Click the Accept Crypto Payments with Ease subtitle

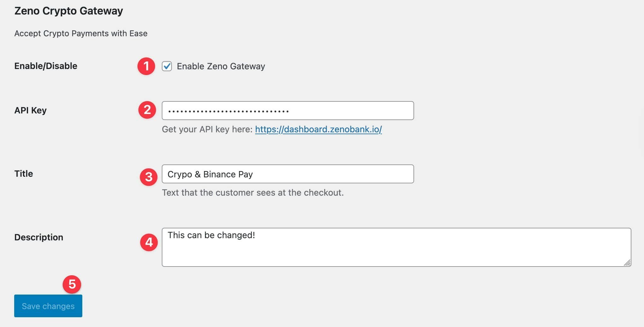[80, 33]
